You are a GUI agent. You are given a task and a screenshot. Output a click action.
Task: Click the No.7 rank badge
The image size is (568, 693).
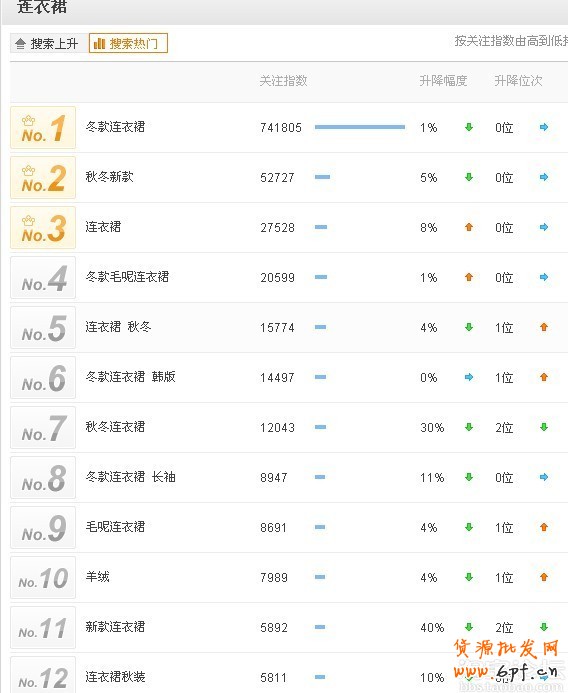tap(43, 427)
